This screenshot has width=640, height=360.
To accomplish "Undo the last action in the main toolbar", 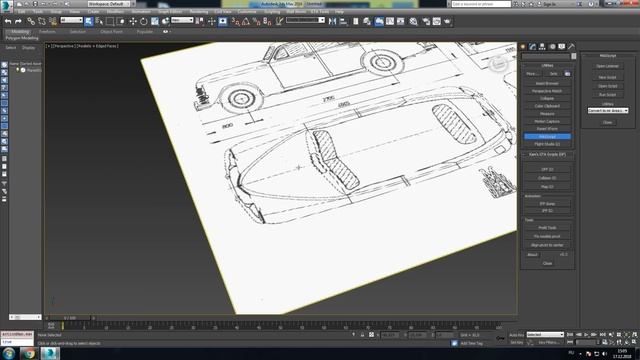I will pyautogui.click(x=8, y=21).
